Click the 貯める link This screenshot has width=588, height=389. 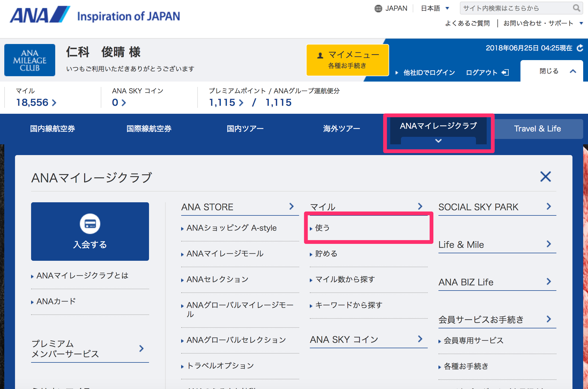click(x=326, y=254)
